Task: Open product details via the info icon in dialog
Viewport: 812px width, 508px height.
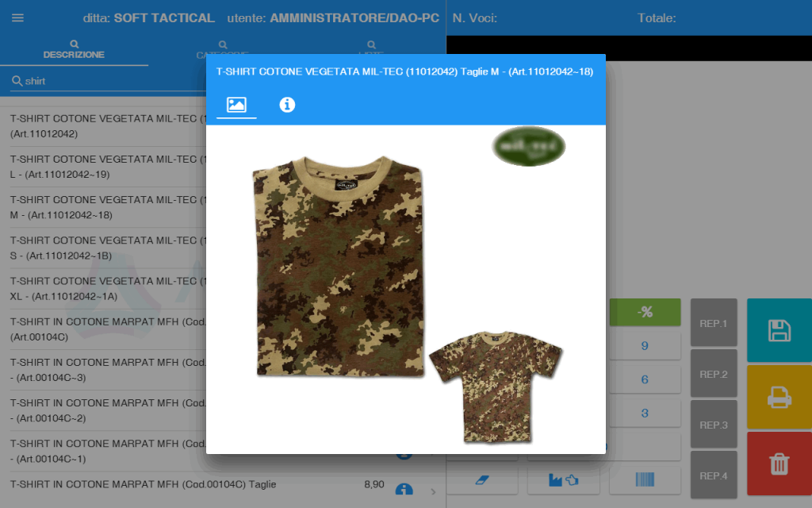Action: click(x=287, y=104)
